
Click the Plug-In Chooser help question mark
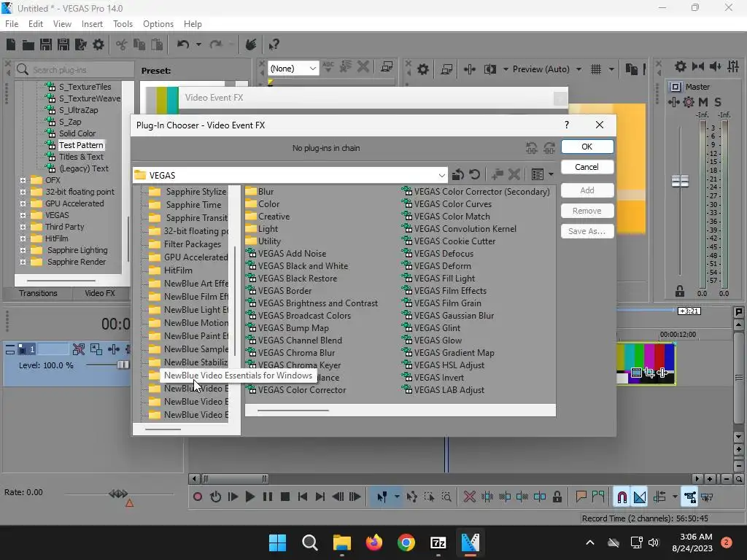pyautogui.click(x=566, y=125)
